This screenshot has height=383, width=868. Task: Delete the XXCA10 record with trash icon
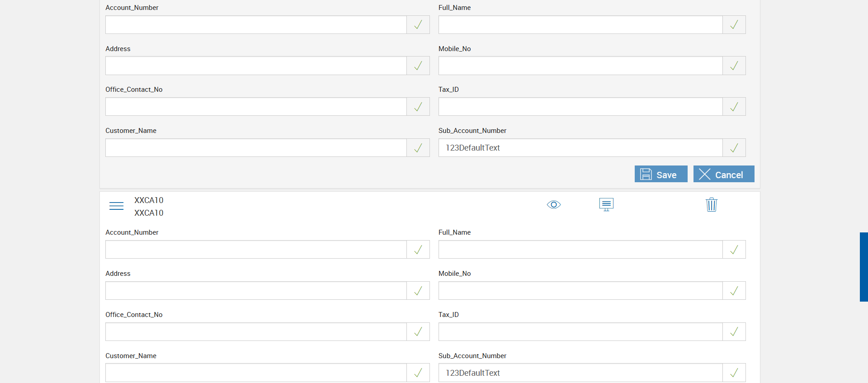pyautogui.click(x=711, y=205)
